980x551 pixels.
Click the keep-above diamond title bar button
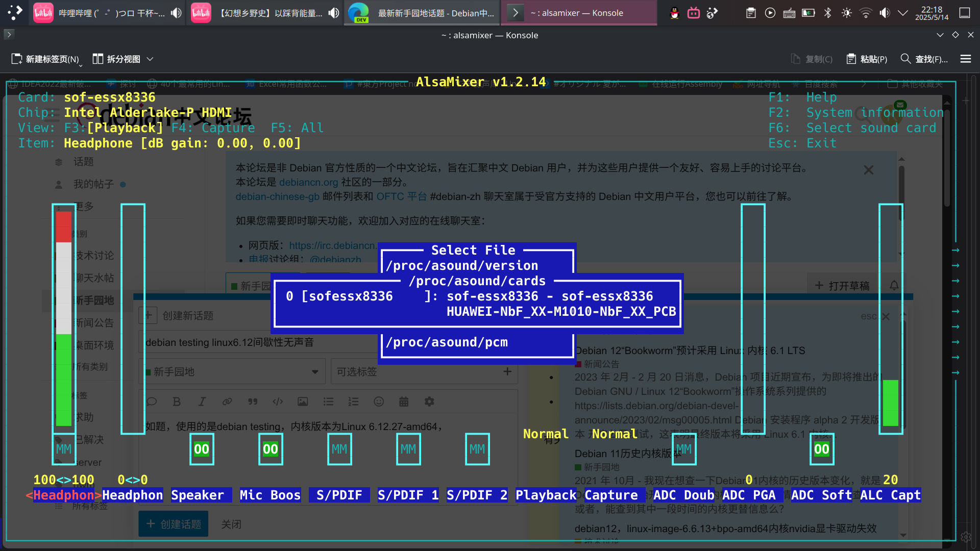point(955,35)
